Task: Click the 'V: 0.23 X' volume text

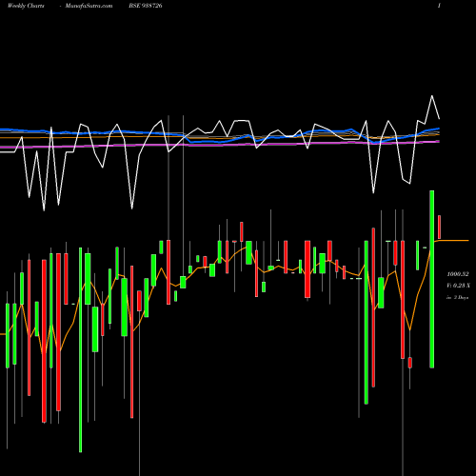Action: (x=458, y=286)
